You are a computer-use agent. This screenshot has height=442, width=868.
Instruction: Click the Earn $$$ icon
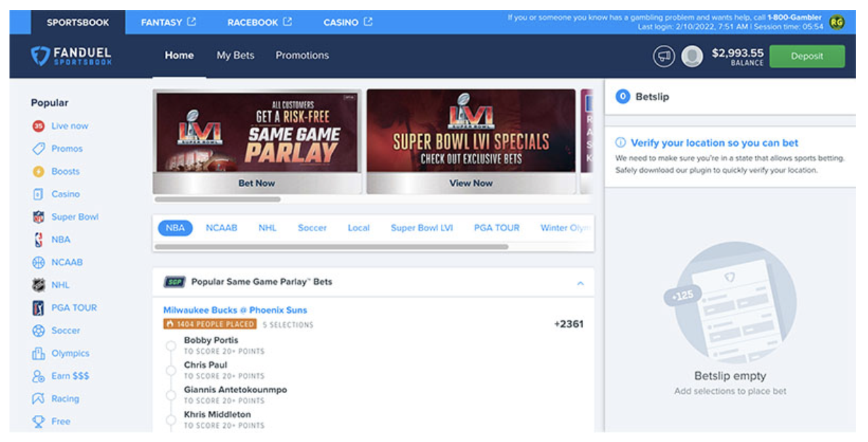pyautogui.click(x=39, y=376)
